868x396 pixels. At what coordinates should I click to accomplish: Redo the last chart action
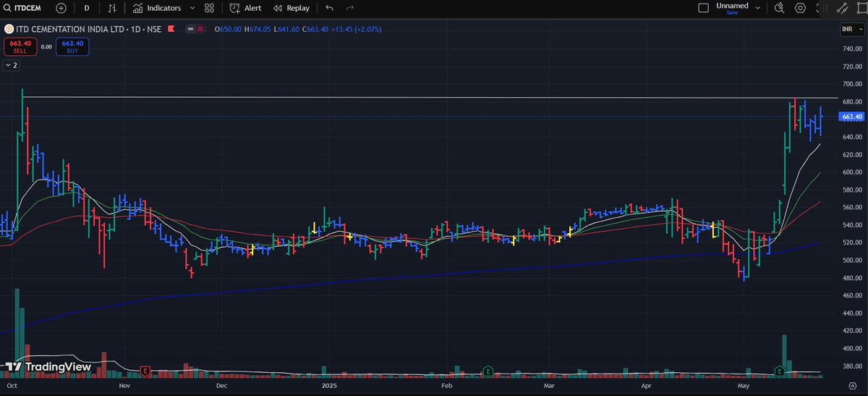(351, 8)
